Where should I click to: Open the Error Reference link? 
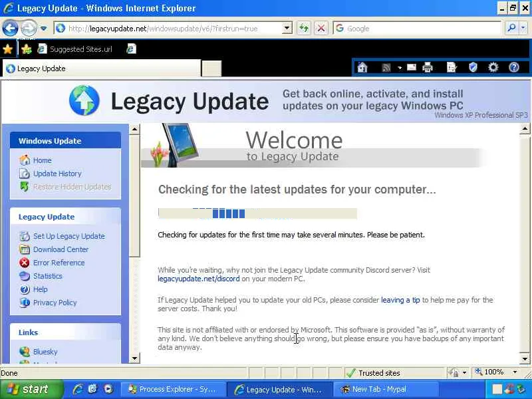click(59, 263)
